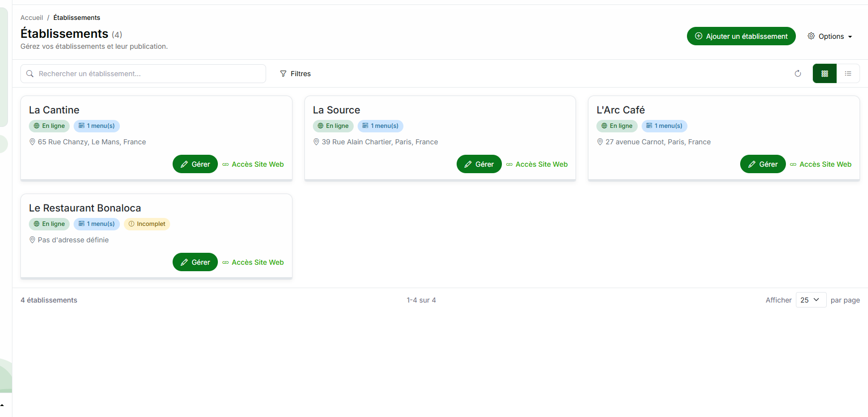
Task: Click Gérer for Le Restaurant Bonaloca
Action: [195, 262]
